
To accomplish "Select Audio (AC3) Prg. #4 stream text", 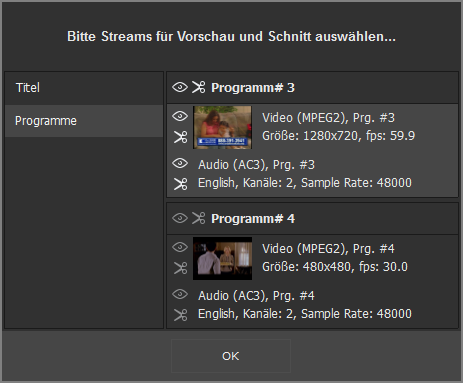I will click(305, 305).
